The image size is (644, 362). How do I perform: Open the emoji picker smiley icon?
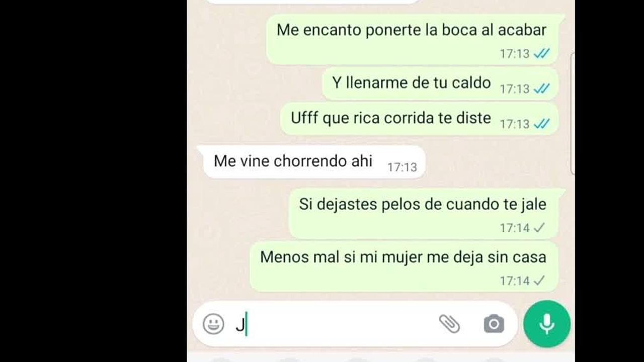[213, 324]
